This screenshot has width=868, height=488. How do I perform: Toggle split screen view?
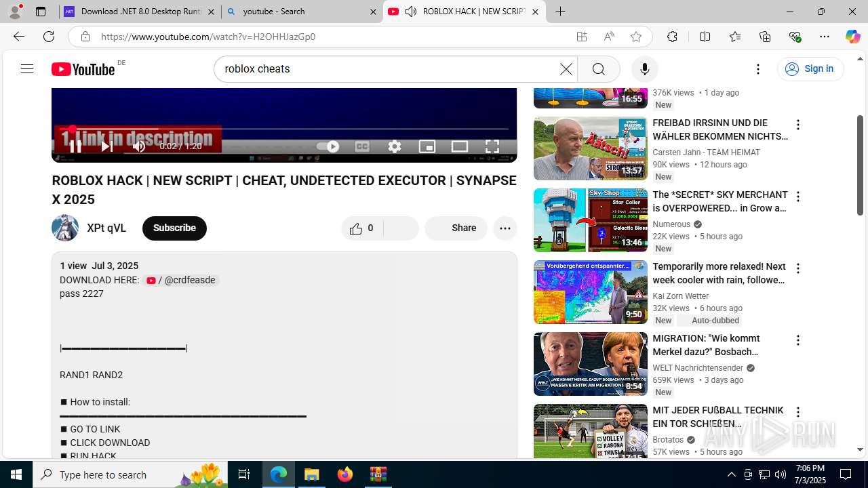pyautogui.click(x=705, y=37)
